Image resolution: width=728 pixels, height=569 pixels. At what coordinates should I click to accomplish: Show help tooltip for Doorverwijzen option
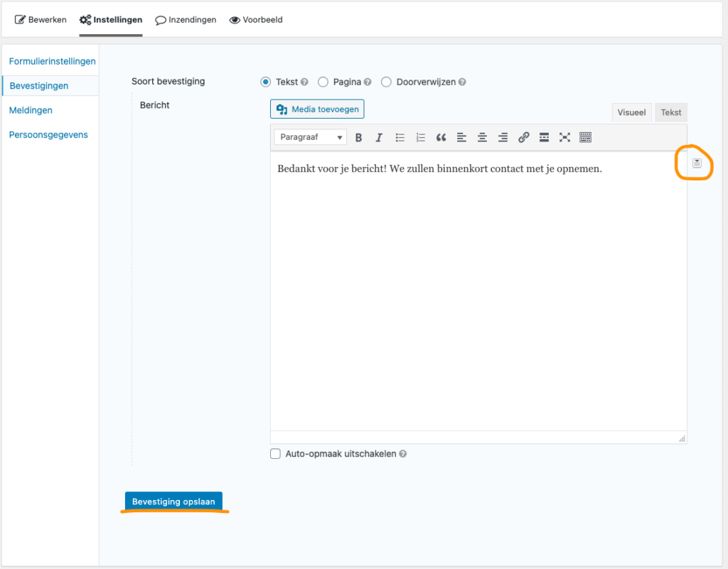tap(462, 82)
